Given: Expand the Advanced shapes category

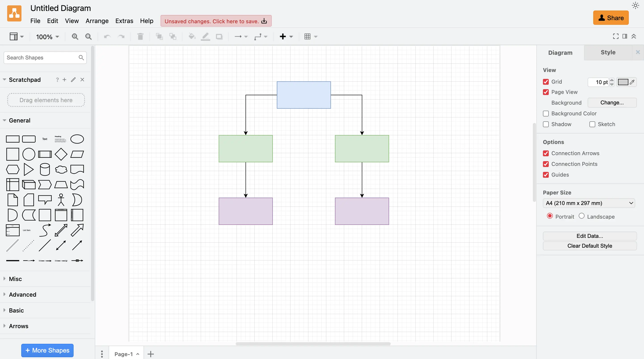Looking at the screenshot, I should (23, 294).
